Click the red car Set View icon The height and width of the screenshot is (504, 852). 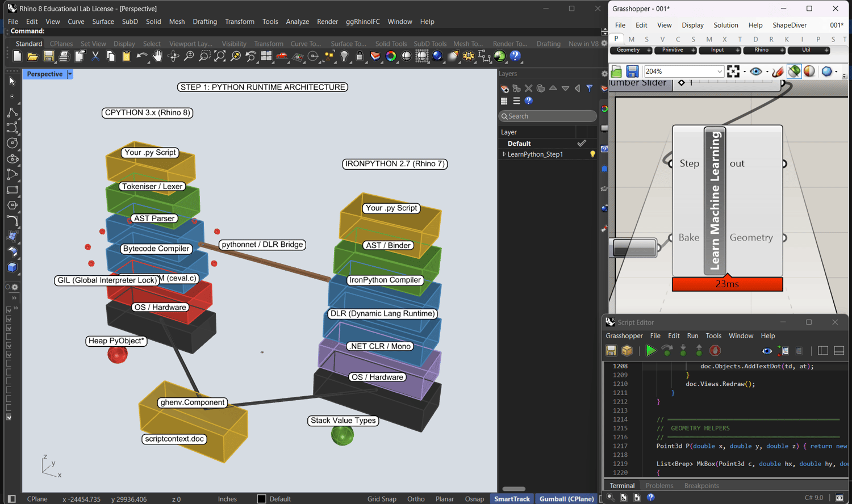[x=282, y=56]
